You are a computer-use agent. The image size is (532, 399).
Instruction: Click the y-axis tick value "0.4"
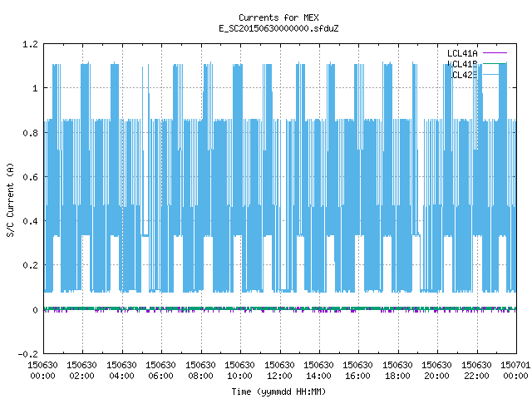30,221
